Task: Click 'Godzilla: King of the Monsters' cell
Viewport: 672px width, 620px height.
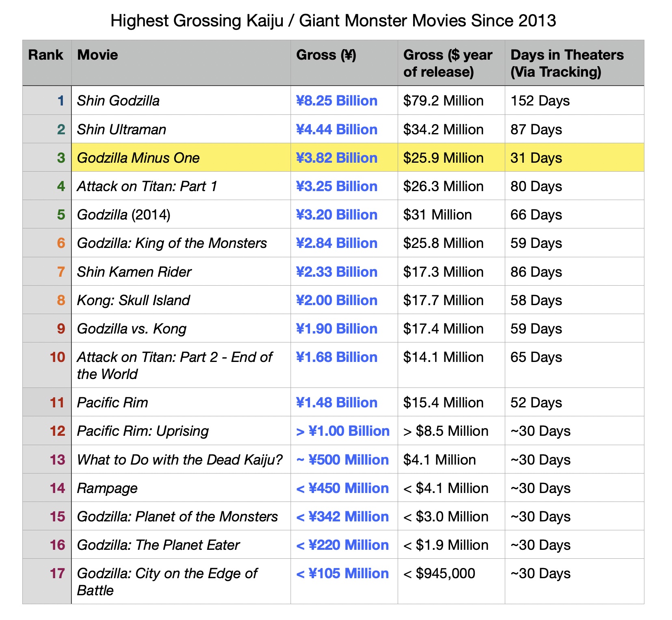Action: pos(181,243)
